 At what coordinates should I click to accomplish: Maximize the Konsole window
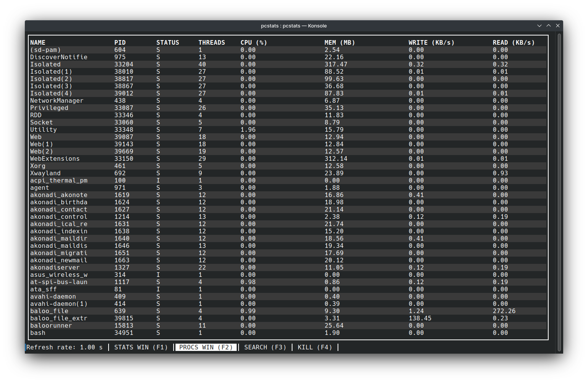(x=549, y=26)
